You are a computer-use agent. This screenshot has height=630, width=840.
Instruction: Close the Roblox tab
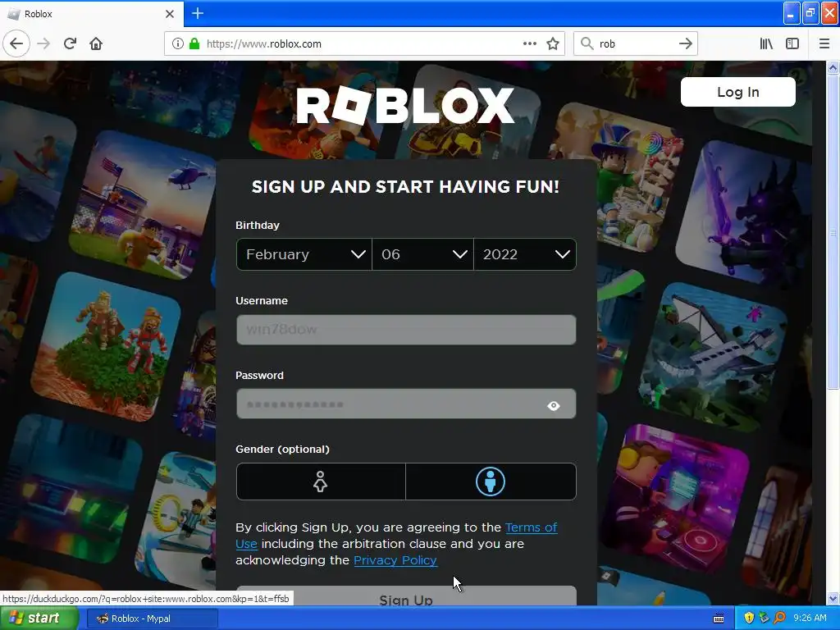169,14
